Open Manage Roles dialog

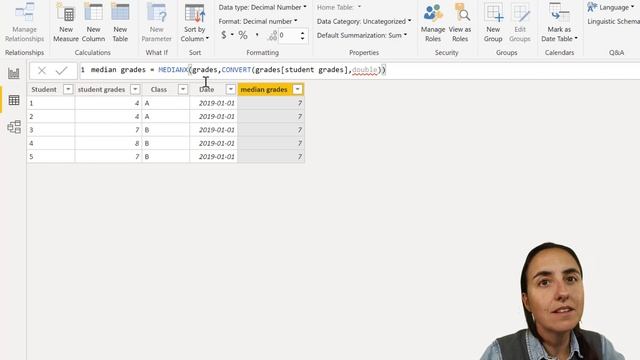tap(433, 22)
